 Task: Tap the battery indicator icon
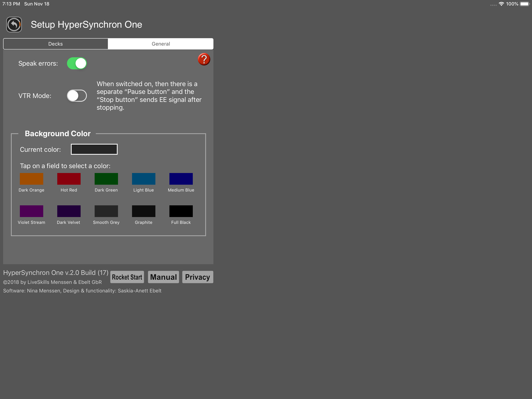[x=525, y=4]
